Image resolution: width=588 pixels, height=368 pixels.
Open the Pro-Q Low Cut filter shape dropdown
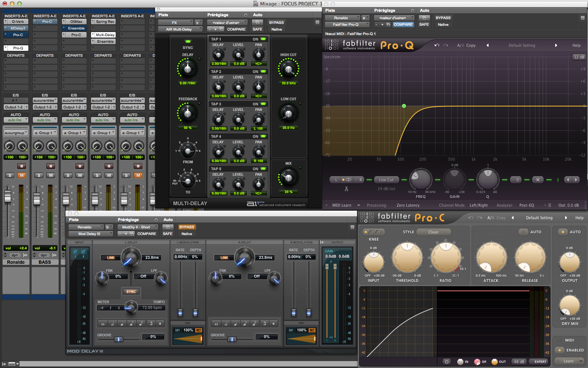coord(386,180)
